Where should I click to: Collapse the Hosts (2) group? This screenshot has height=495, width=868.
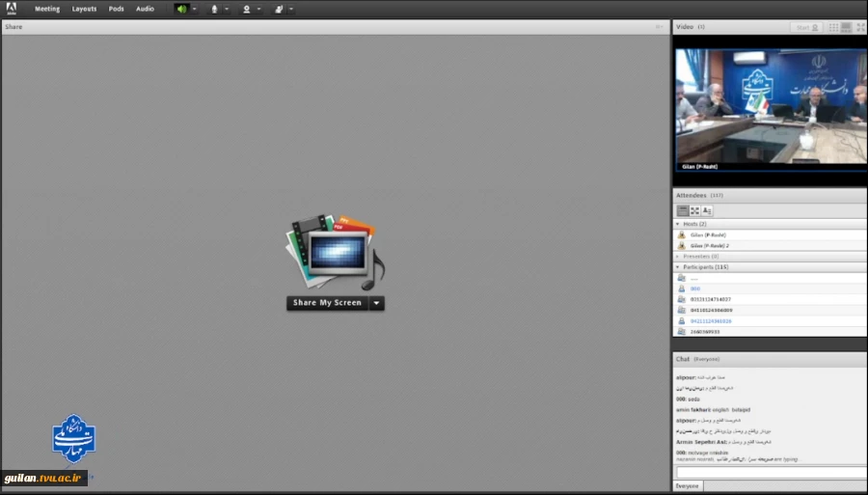pyautogui.click(x=678, y=224)
